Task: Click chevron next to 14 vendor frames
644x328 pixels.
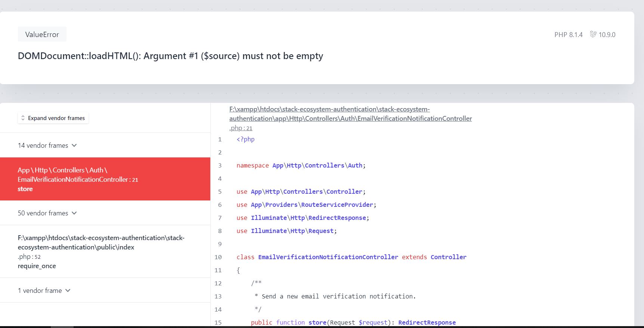Action: coord(74,145)
